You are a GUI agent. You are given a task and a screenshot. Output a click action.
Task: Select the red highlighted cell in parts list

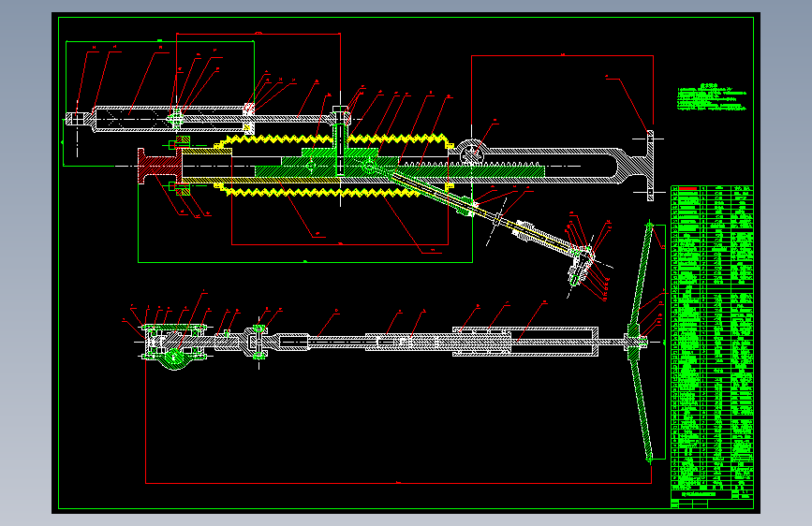(688, 189)
